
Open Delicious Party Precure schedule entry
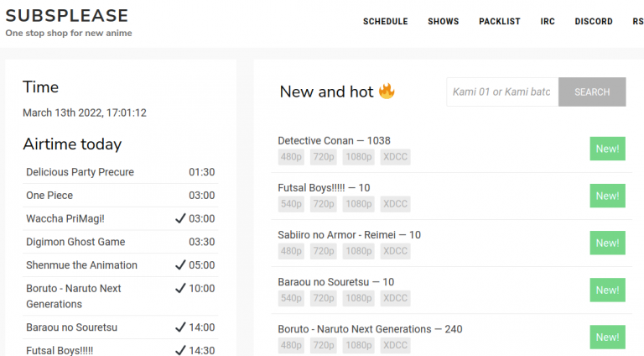click(x=80, y=172)
